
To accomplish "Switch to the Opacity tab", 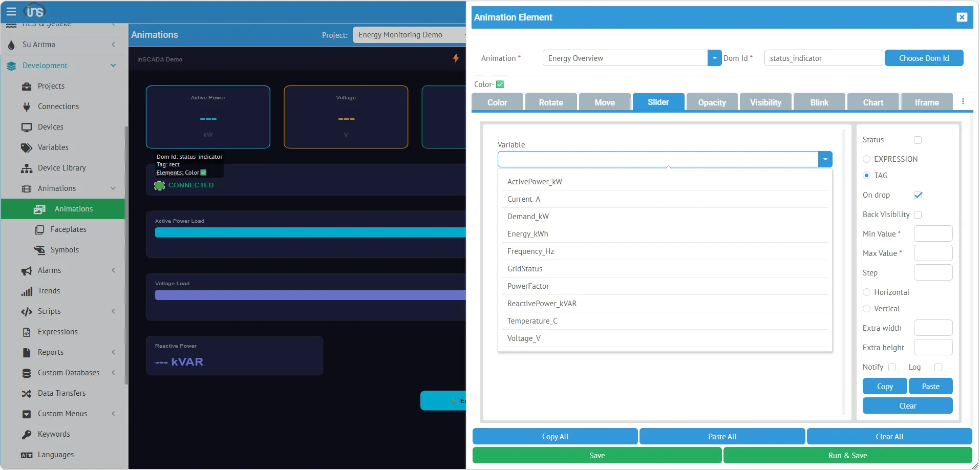I will (x=712, y=102).
